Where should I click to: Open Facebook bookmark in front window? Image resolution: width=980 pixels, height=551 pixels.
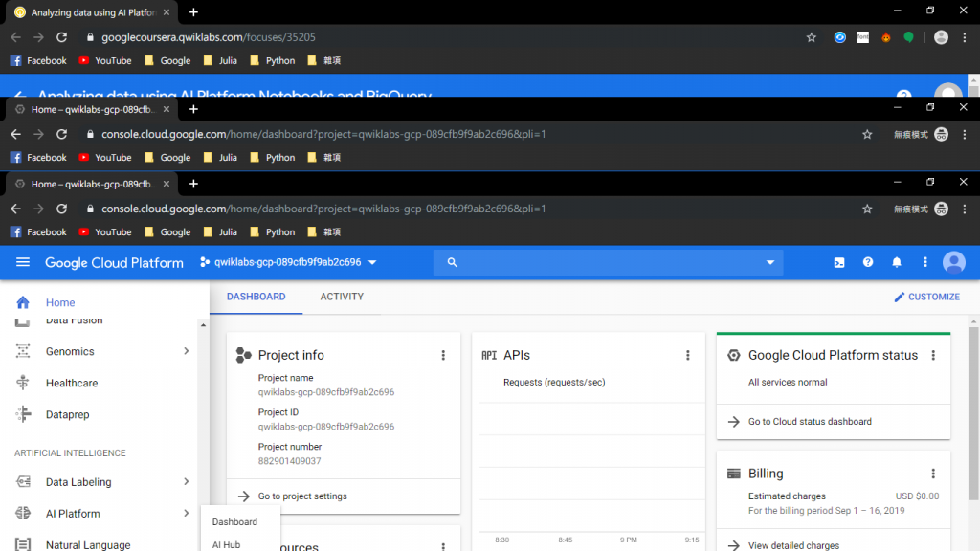pos(38,231)
